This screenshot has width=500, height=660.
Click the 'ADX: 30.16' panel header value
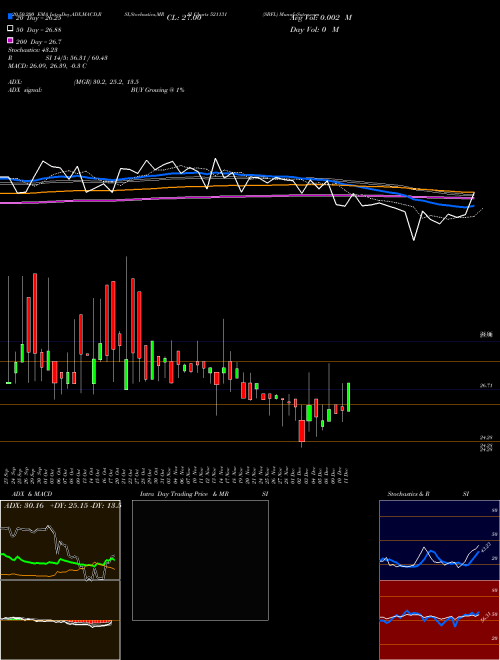(24, 505)
